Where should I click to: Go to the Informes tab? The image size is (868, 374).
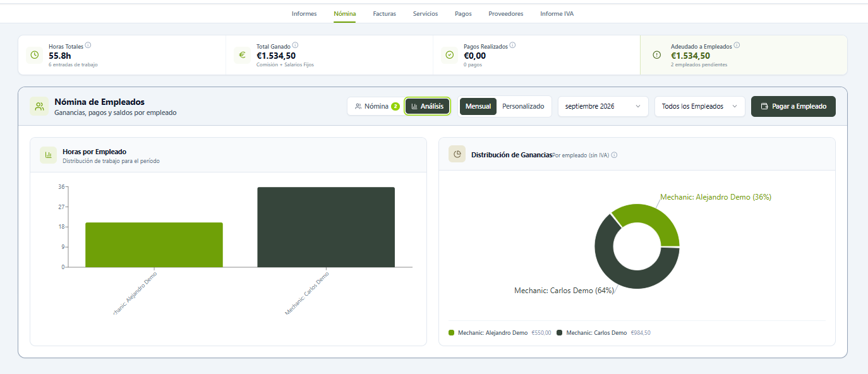(304, 14)
